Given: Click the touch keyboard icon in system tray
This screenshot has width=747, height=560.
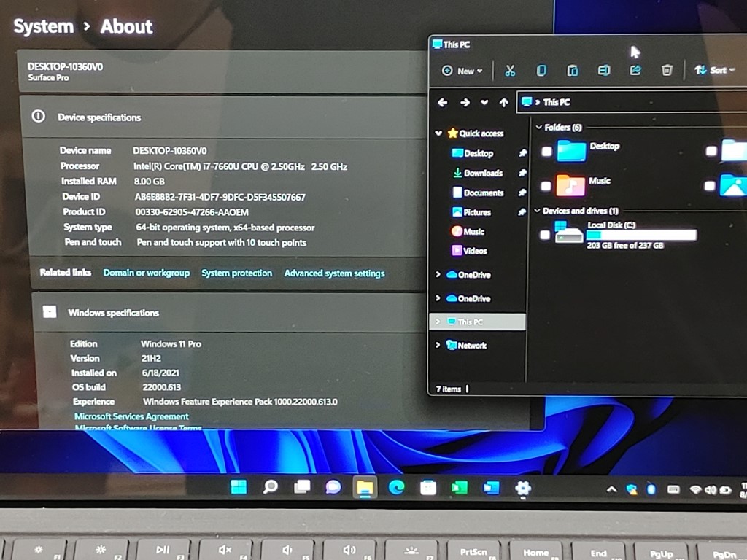Looking at the screenshot, I should (673, 489).
